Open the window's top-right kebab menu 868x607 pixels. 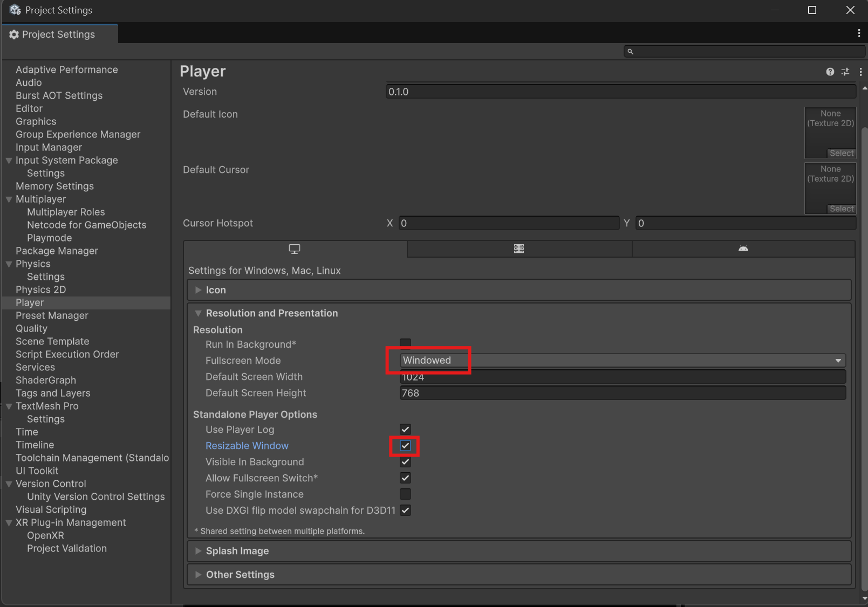pyautogui.click(x=859, y=33)
